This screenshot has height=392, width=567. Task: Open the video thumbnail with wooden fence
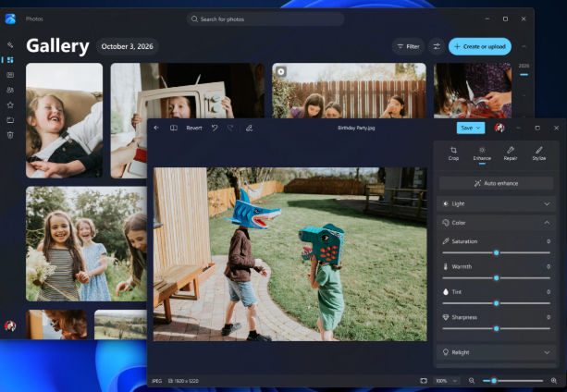tap(349, 91)
